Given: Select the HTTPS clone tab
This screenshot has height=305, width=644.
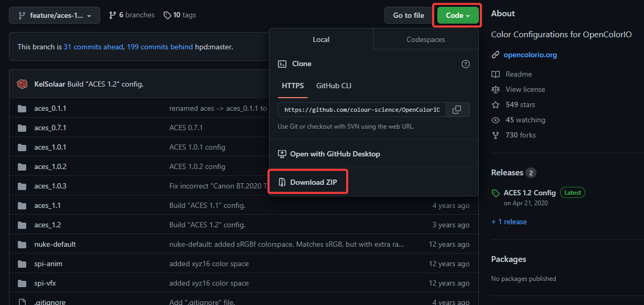Looking at the screenshot, I should [293, 86].
